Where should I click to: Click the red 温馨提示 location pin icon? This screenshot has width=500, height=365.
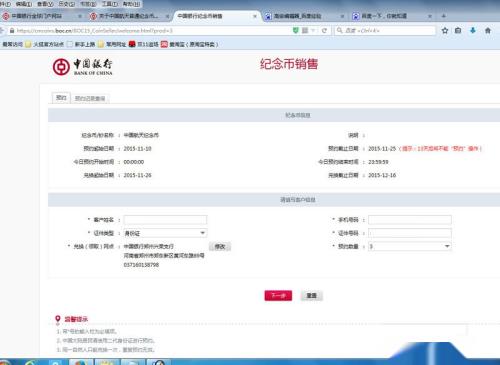[58, 320]
